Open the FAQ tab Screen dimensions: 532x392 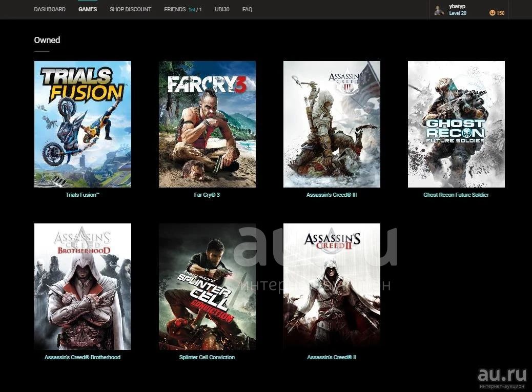coord(247,10)
